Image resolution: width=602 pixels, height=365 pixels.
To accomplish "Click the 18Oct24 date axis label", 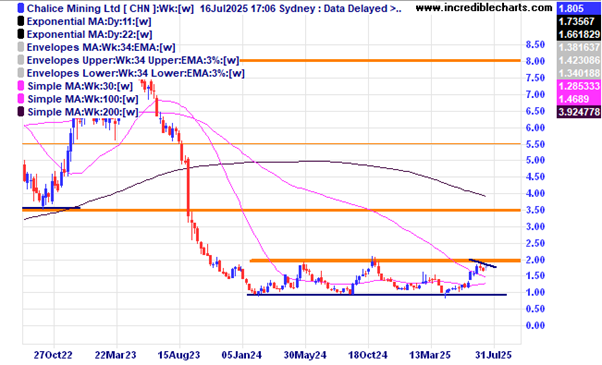I will point(368,355).
